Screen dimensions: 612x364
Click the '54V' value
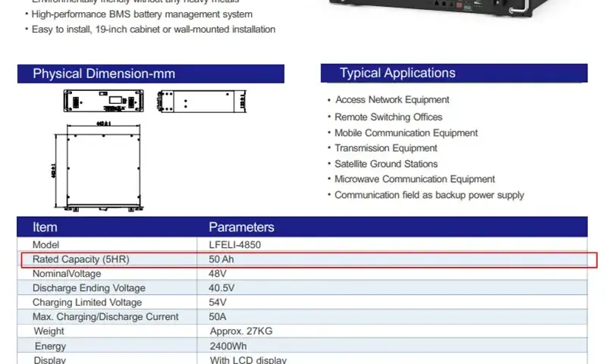pyautogui.click(x=218, y=303)
